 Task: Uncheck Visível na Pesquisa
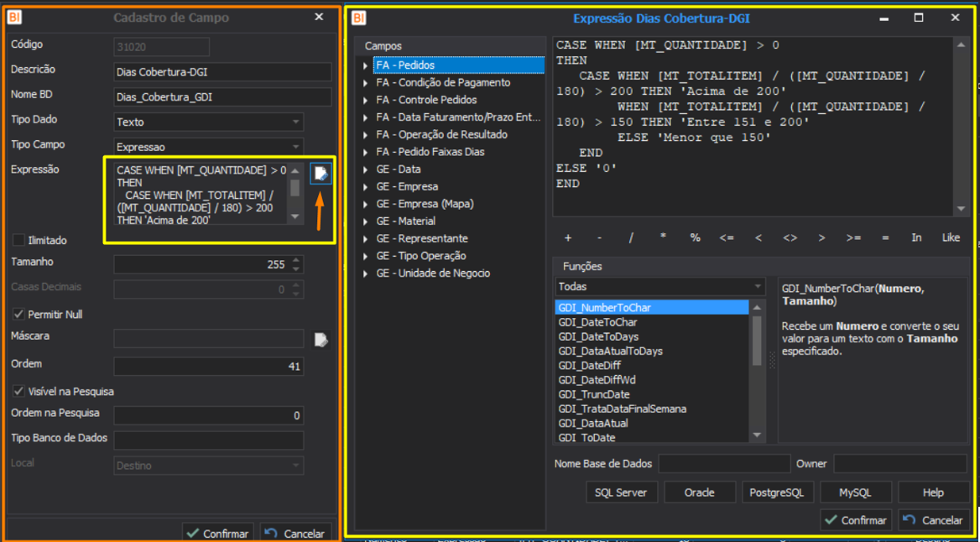[x=18, y=392]
